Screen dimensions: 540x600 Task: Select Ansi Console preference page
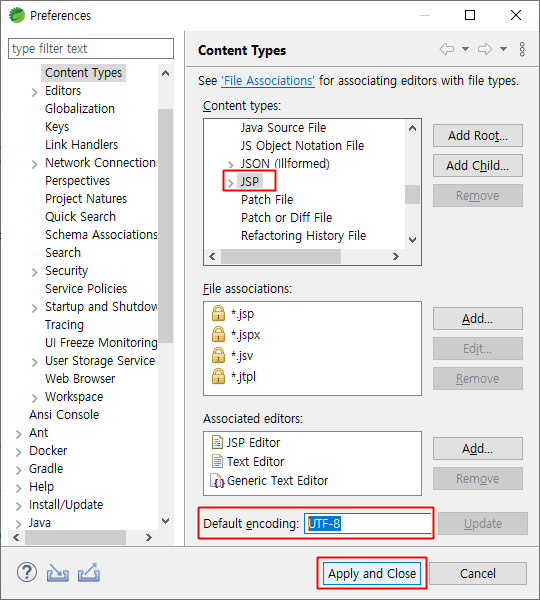[64, 414]
